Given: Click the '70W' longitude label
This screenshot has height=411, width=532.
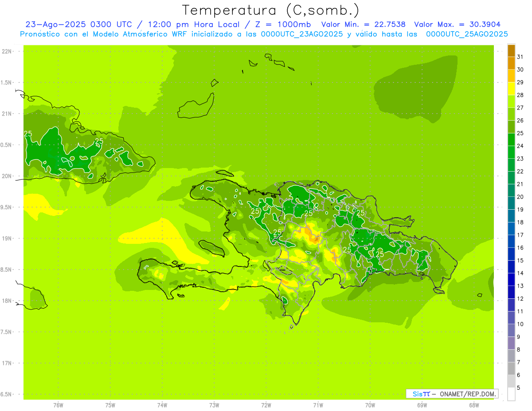Looking at the screenshot, I should pyautogui.click(x=370, y=405).
